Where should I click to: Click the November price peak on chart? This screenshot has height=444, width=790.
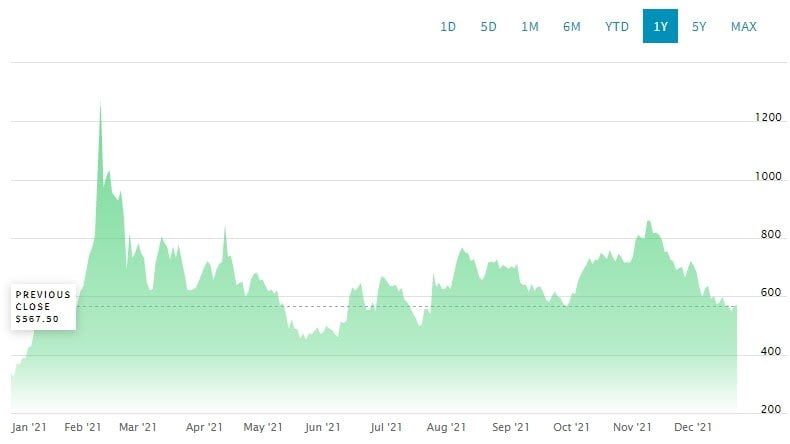[649, 222]
